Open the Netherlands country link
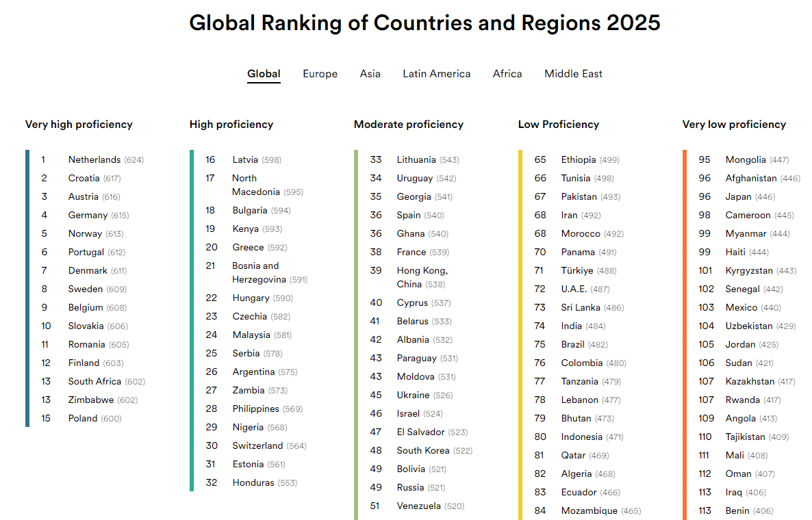The height and width of the screenshot is (520, 812). tap(94, 160)
